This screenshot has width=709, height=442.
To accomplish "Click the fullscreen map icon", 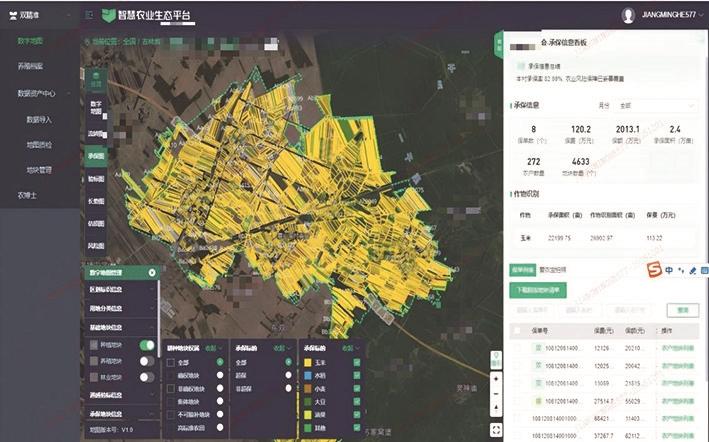I will click(496, 432).
